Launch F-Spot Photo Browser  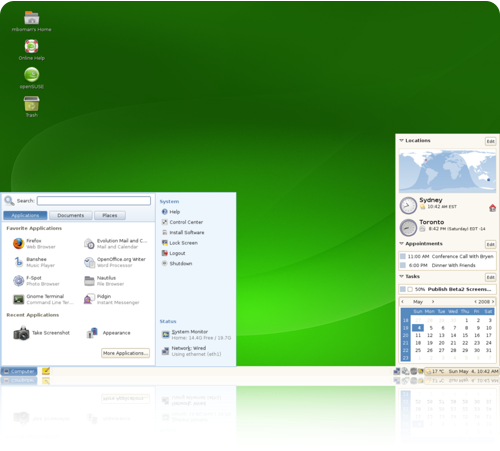(36, 281)
